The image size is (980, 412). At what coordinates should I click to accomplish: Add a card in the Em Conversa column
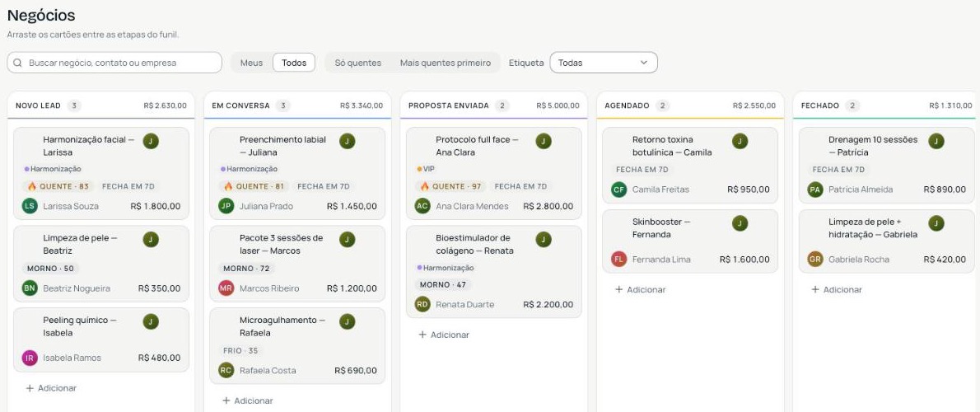click(248, 400)
